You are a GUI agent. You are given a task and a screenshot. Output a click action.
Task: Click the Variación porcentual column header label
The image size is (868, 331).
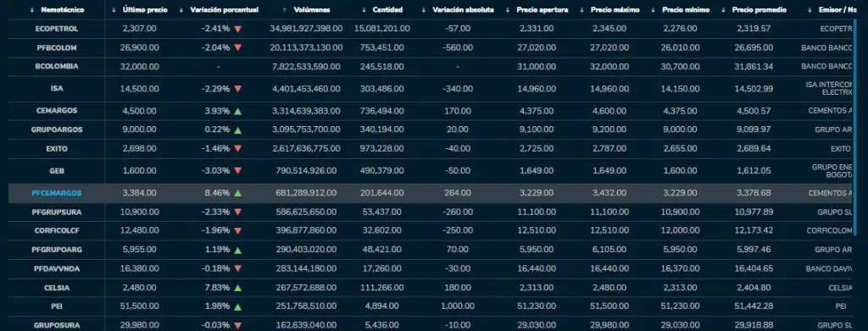(224, 10)
